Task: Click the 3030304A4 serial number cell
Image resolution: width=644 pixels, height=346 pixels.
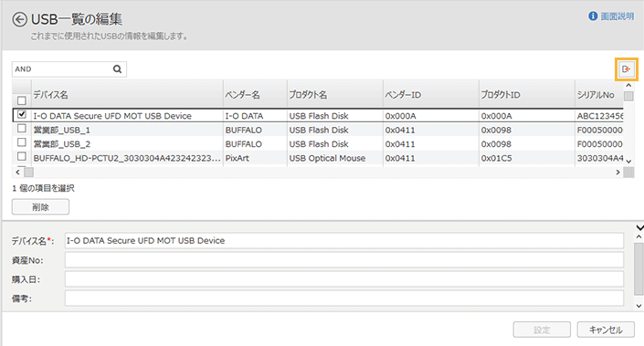Action: 599,158
